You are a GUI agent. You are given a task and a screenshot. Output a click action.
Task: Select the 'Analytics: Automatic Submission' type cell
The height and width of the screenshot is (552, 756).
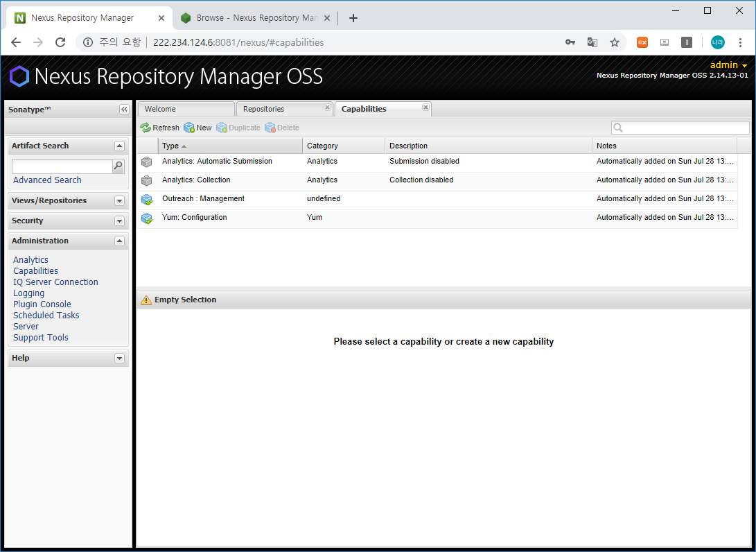point(230,161)
